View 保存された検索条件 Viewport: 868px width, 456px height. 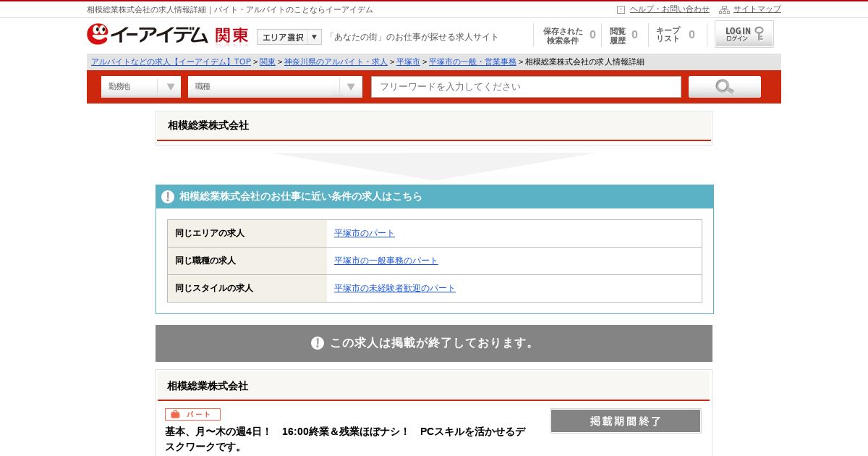coord(569,35)
